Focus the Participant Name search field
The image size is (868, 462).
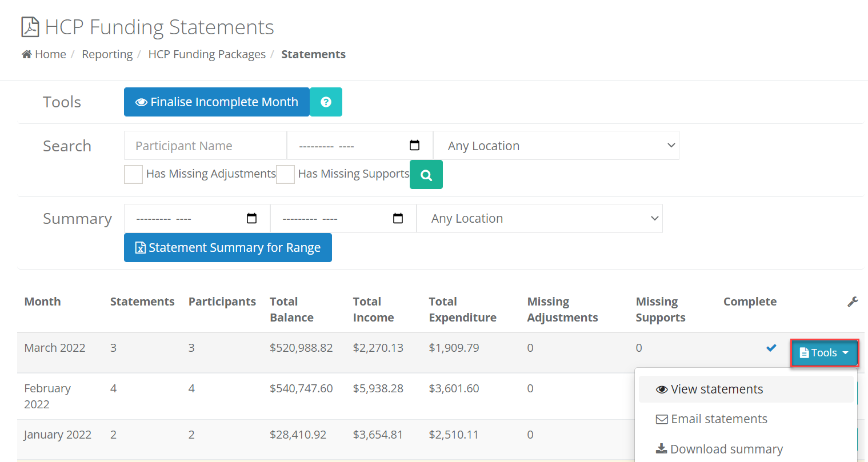[205, 146]
